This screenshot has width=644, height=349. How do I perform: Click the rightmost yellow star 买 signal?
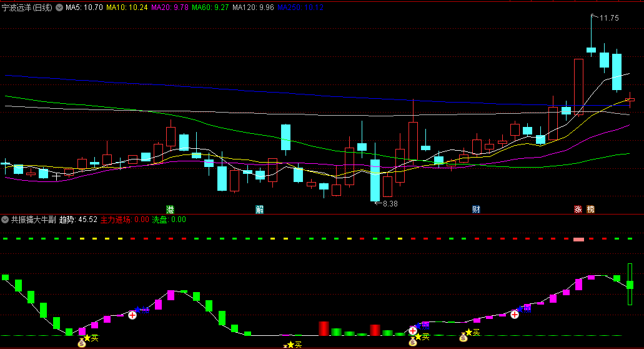473,332
